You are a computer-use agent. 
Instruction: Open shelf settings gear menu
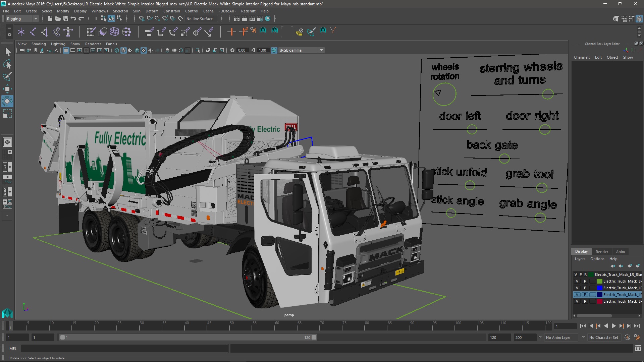(x=9, y=34)
